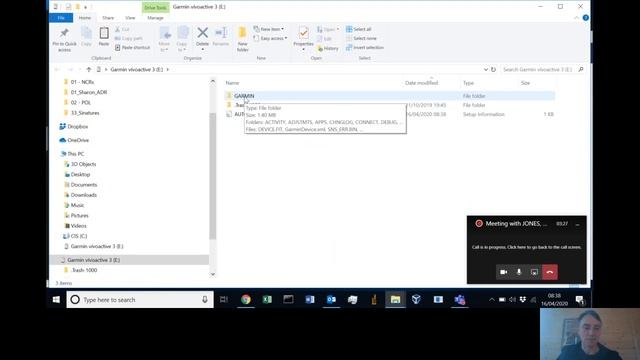
Task: Open Outlook from the taskbar
Action: [331, 299]
